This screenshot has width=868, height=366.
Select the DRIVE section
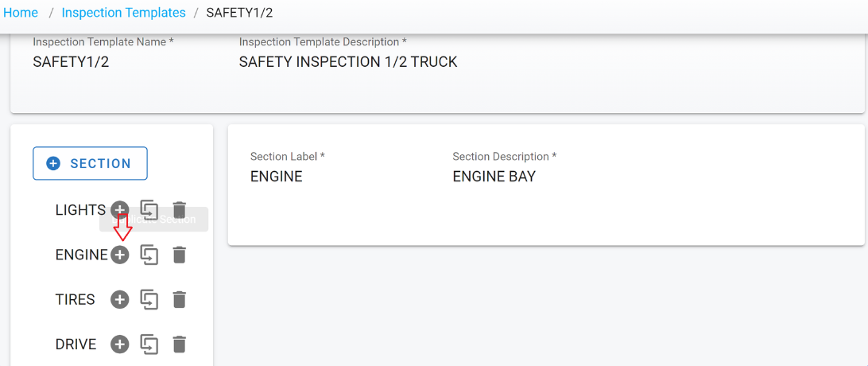click(76, 345)
